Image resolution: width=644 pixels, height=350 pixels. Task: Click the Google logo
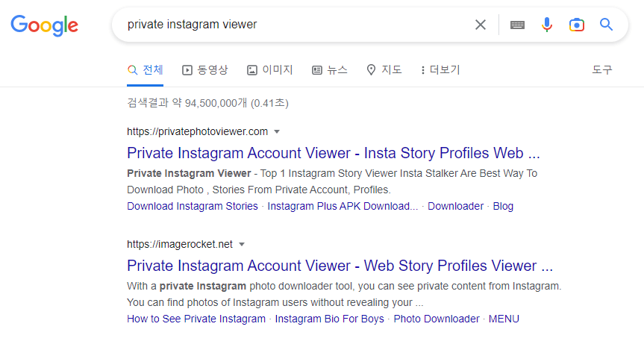[x=44, y=25]
